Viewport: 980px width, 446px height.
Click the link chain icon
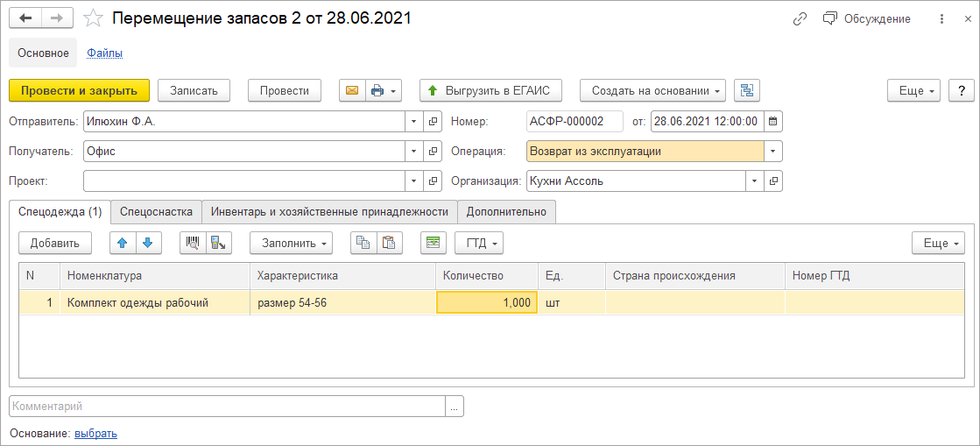pyautogui.click(x=800, y=18)
